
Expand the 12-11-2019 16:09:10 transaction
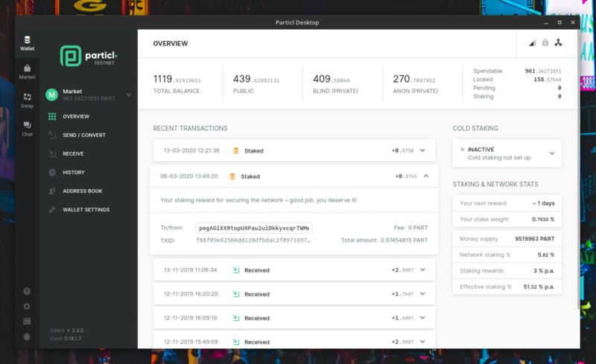click(x=422, y=318)
